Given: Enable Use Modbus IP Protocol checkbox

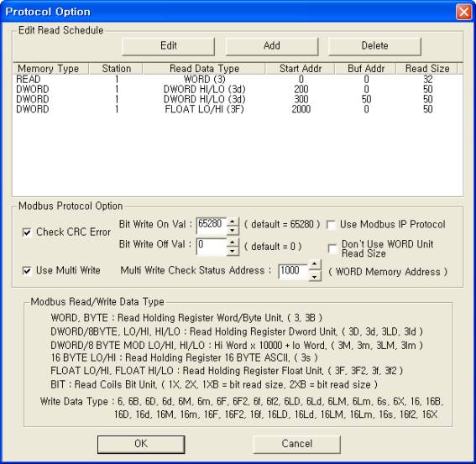Looking at the screenshot, I should pyautogui.click(x=331, y=225).
